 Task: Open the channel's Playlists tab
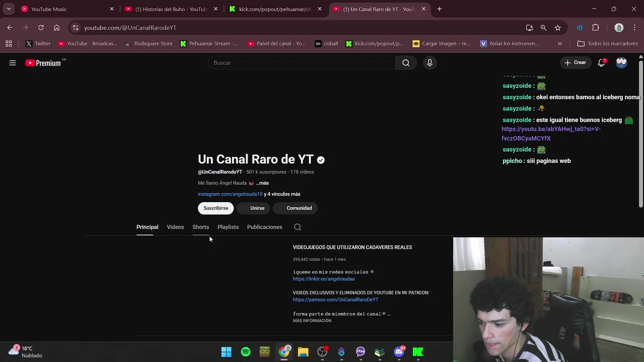pyautogui.click(x=228, y=227)
